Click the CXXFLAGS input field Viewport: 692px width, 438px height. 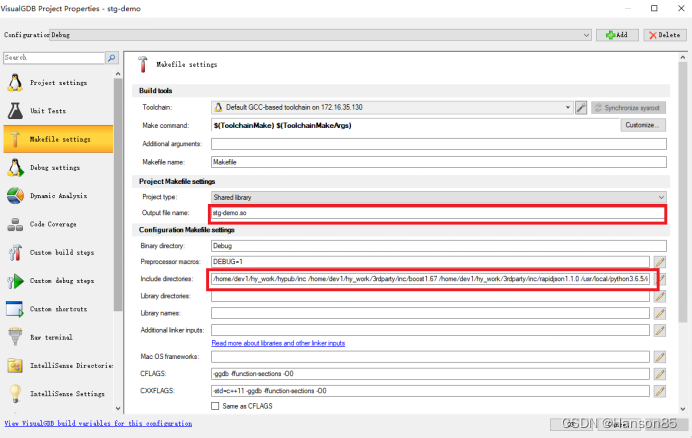430,391
